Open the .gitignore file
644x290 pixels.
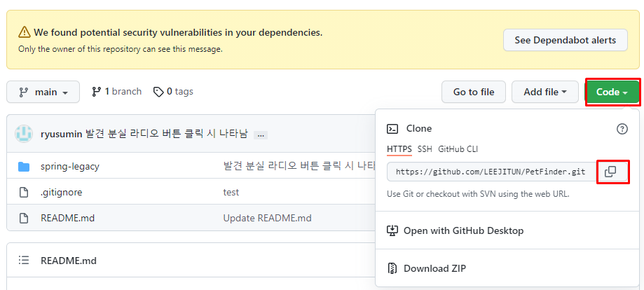pos(62,192)
